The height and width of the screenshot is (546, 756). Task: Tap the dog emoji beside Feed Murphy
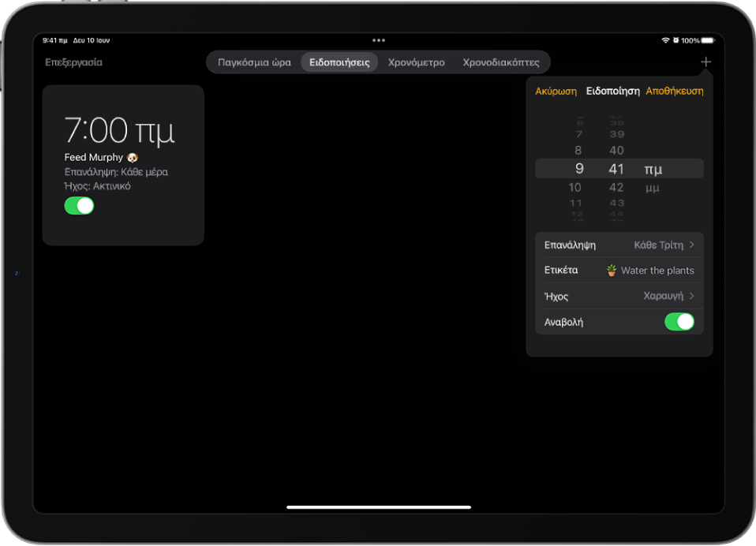tap(132, 158)
